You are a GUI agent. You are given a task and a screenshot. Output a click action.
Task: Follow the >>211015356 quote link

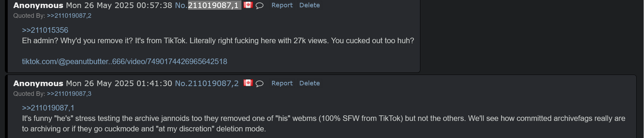click(45, 30)
